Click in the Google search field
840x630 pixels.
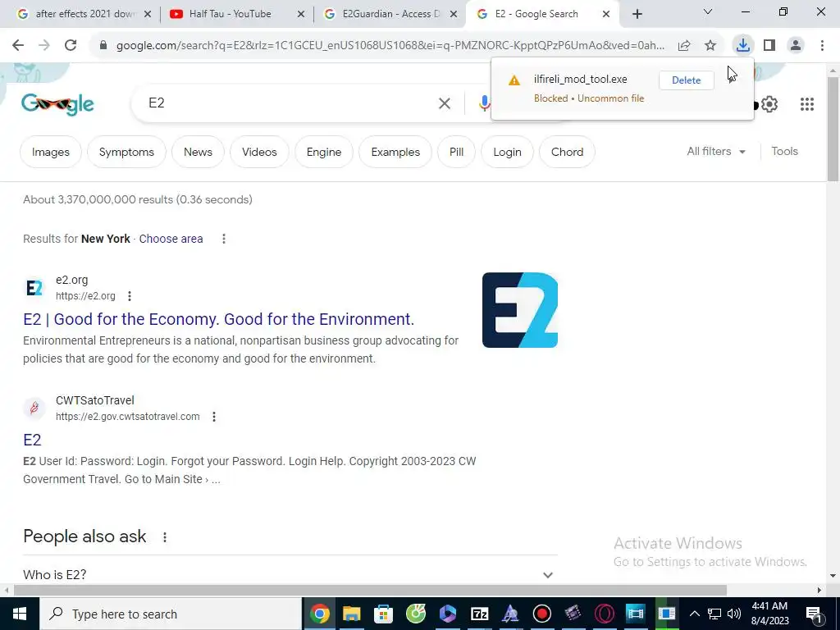290,103
